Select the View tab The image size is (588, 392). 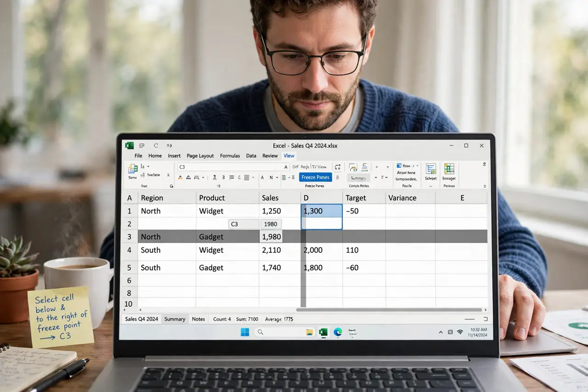tap(289, 156)
